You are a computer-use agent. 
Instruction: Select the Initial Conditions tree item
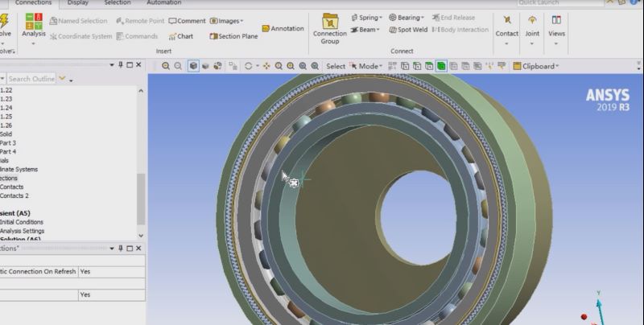pos(22,222)
